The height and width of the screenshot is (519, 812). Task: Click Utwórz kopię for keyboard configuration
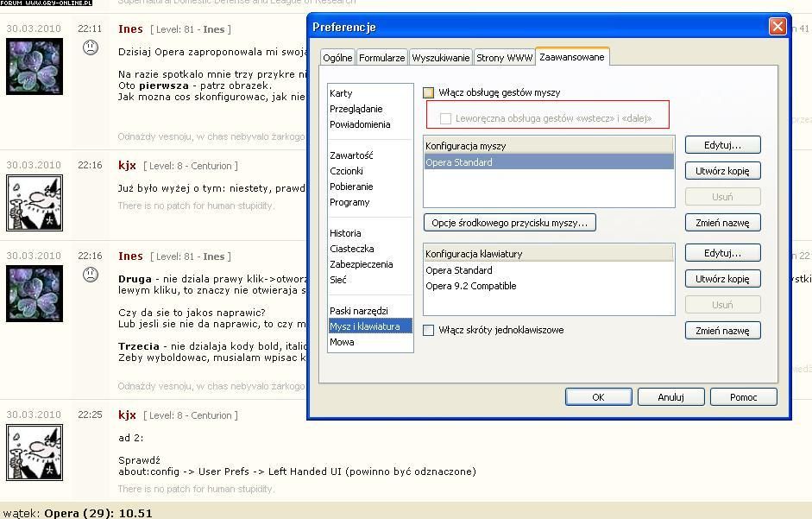click(722, 279)
